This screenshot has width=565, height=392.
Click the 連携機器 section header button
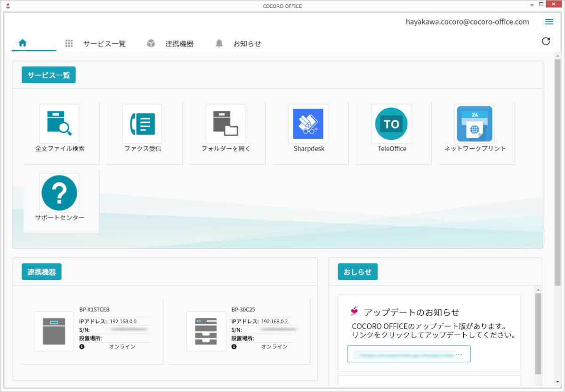tap(41, 272)
